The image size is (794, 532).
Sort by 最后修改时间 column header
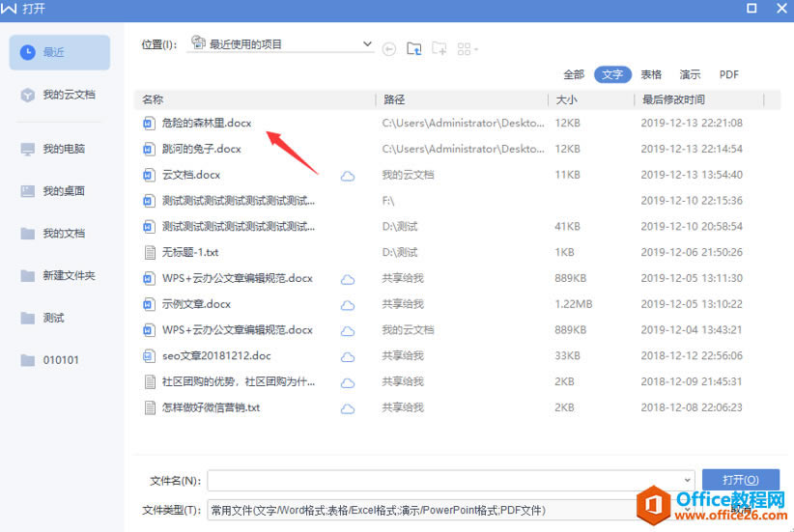click(699, 99)
